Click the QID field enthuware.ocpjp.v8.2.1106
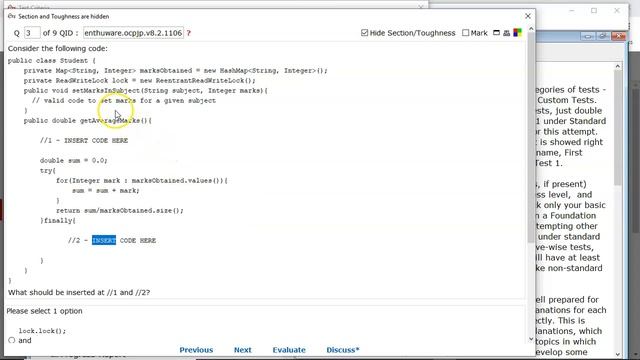 pos(133,33)
